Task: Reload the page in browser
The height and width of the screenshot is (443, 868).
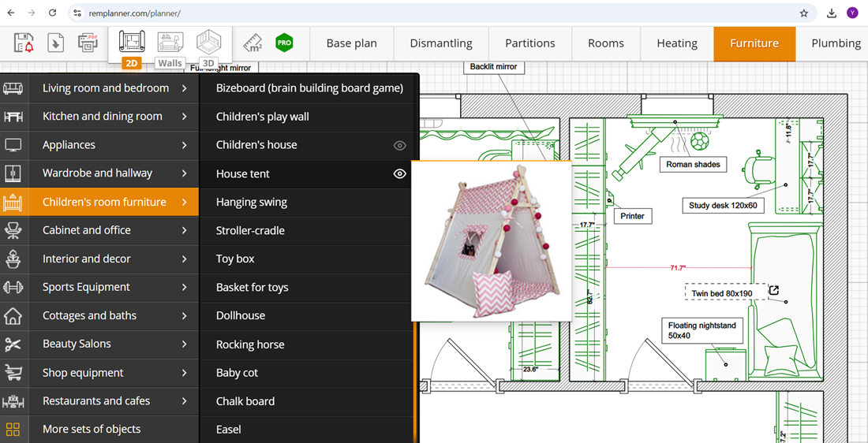Action: pos(52,13)
